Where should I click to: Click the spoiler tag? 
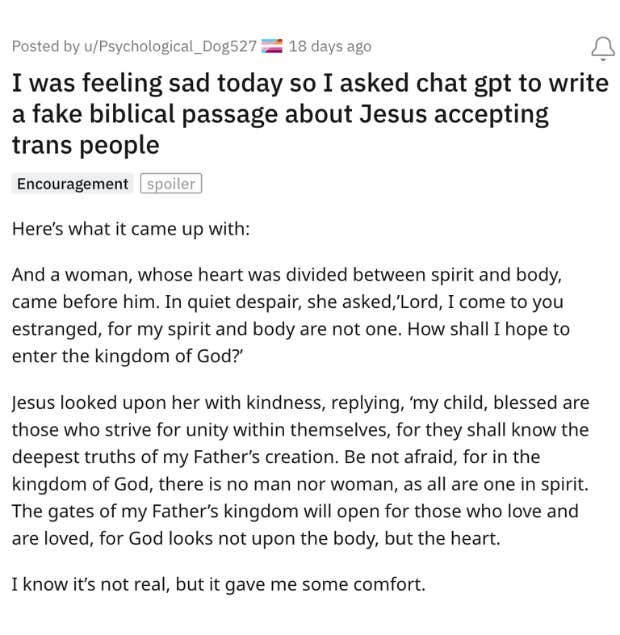click(x=171, y=184)
